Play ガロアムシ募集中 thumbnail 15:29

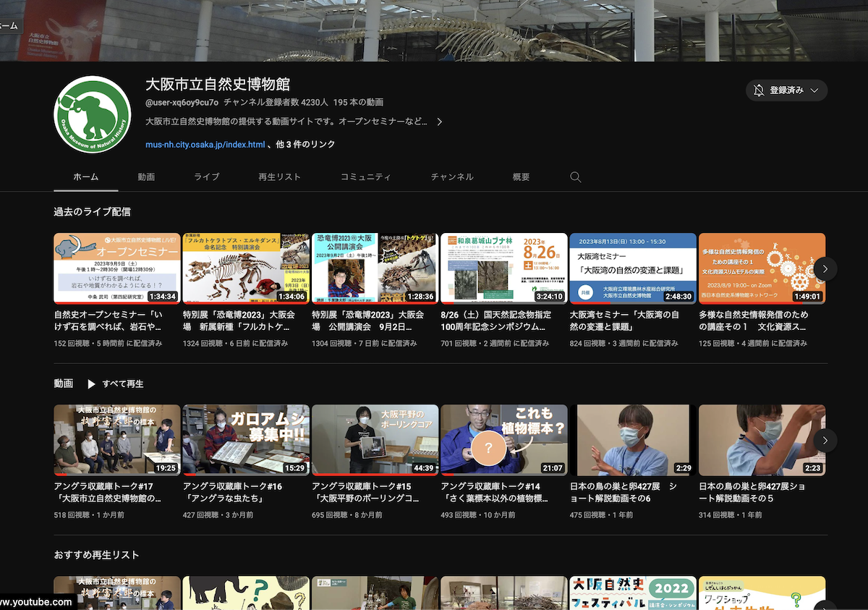[246, 440]
